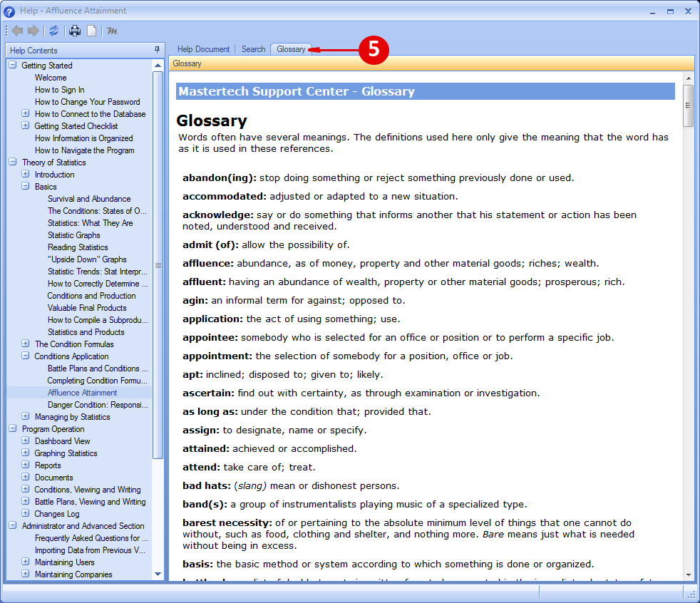Screen dimensions: 700x603
Task: Click the Back arrow toolbar icon
Action: pos(17,31)
